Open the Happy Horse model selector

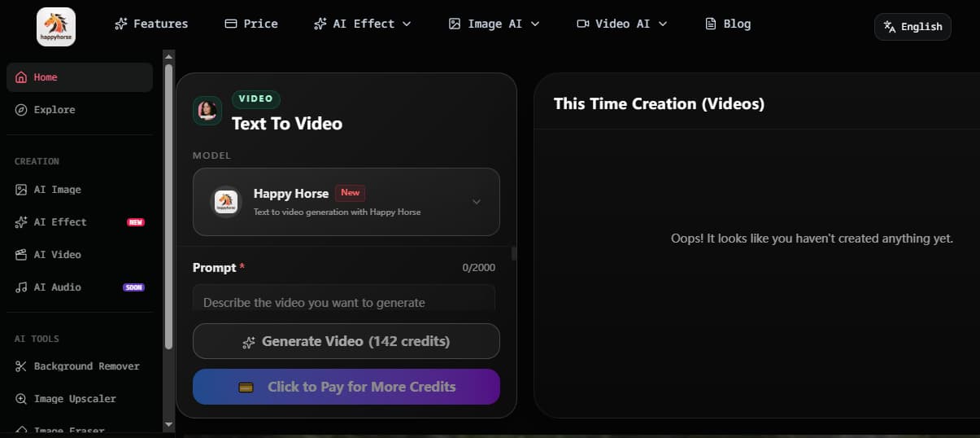(346, 202)
